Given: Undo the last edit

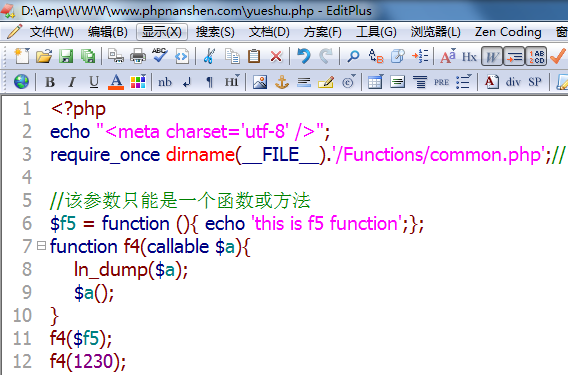Looking at the screenshot, I should click(304, 56).
